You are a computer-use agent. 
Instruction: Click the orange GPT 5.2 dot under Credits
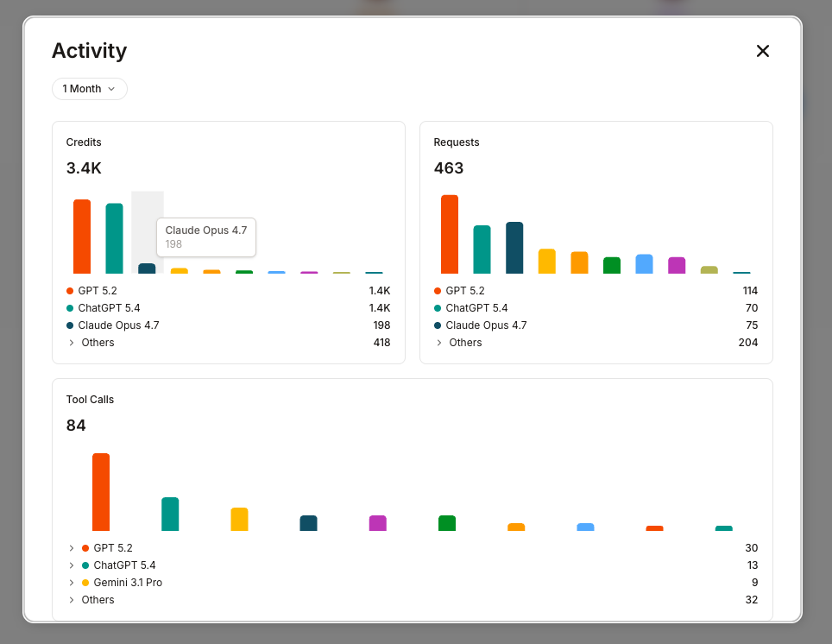click(70, 291)
